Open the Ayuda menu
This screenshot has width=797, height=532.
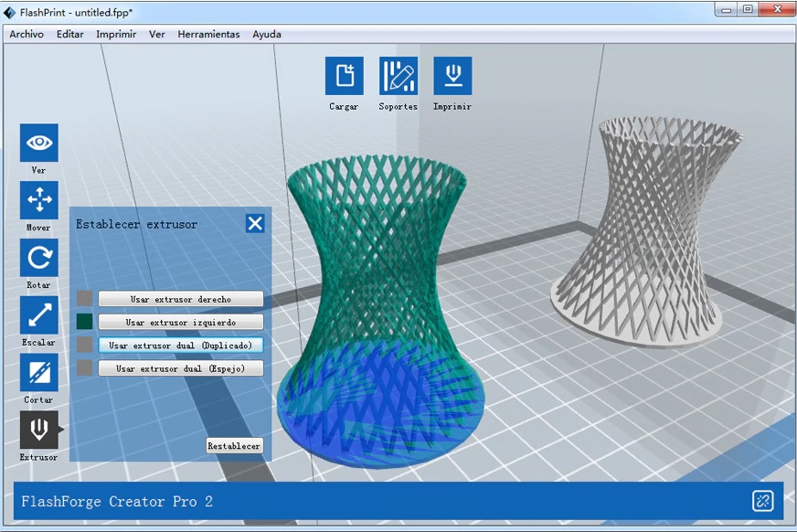point(267,34)
